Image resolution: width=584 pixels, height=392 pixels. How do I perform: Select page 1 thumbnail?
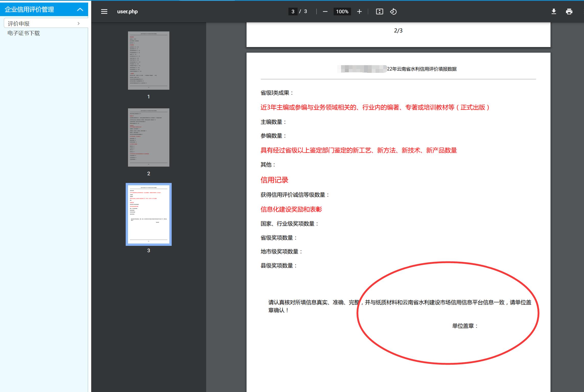(148, 61)
